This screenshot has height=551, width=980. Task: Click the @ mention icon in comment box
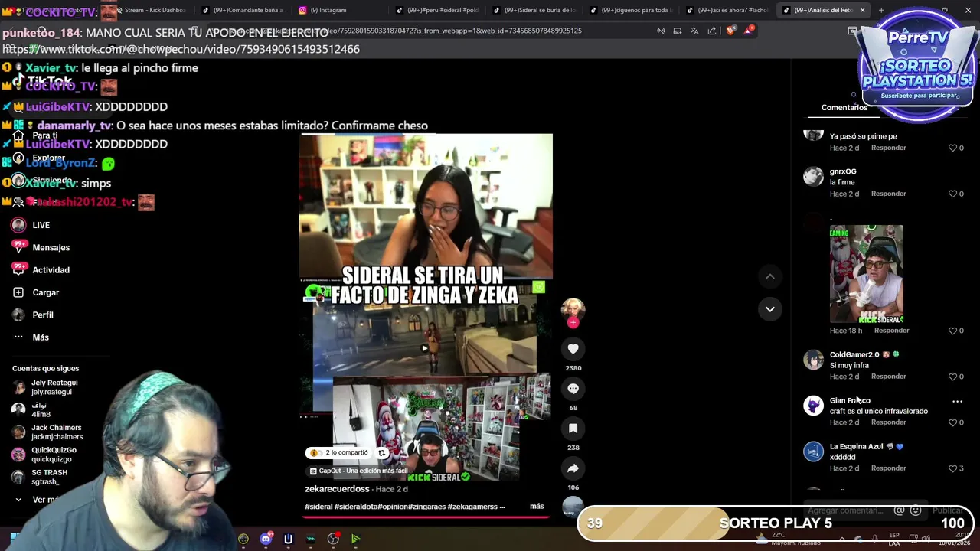[x=900, y=510]
